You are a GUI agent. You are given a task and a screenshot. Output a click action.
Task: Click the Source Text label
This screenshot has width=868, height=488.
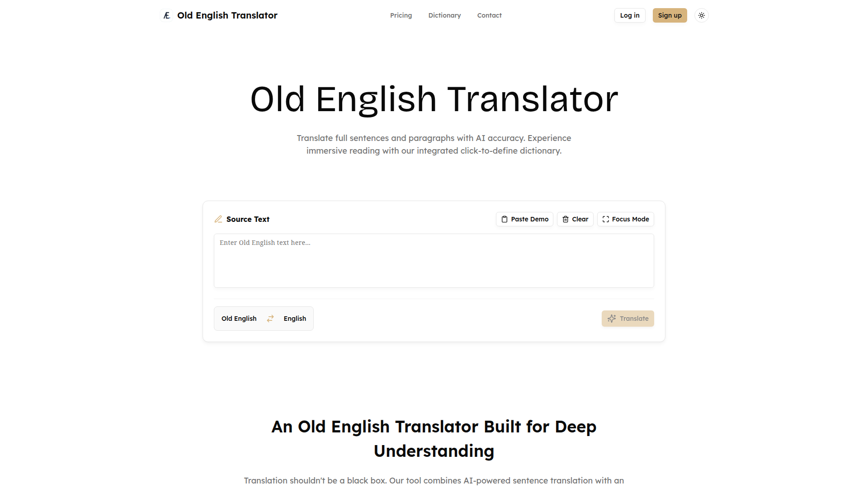pos(248,219)
